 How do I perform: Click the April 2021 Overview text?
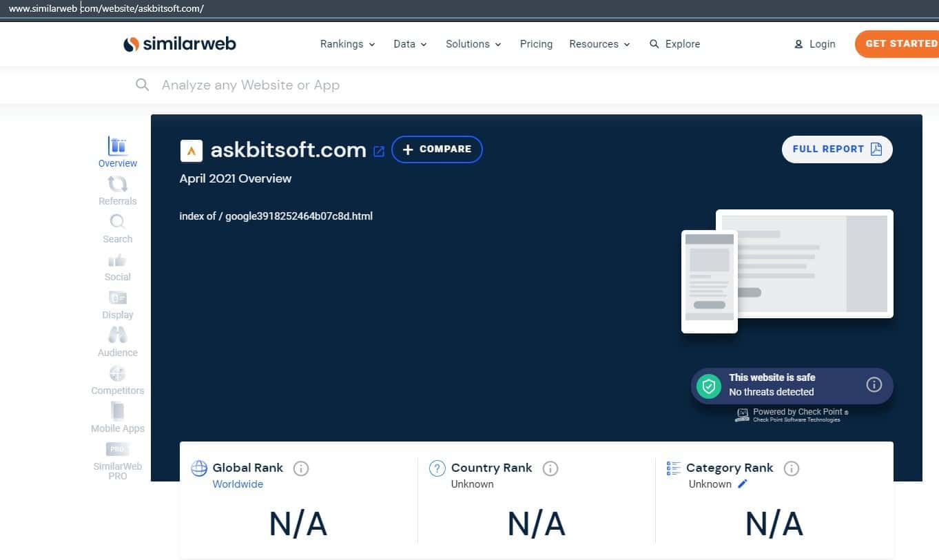point(236,178)
